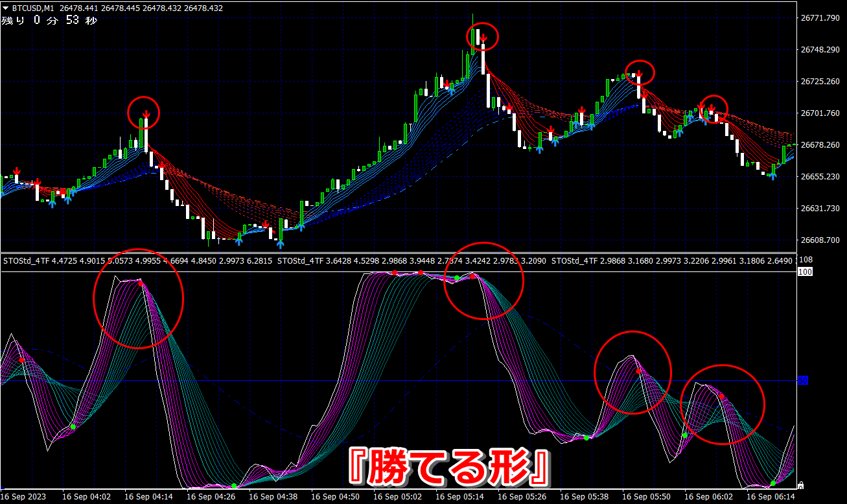Click the small lock icon in the bottom-right corner
This screenshot has height=504, width=847.
800,485
